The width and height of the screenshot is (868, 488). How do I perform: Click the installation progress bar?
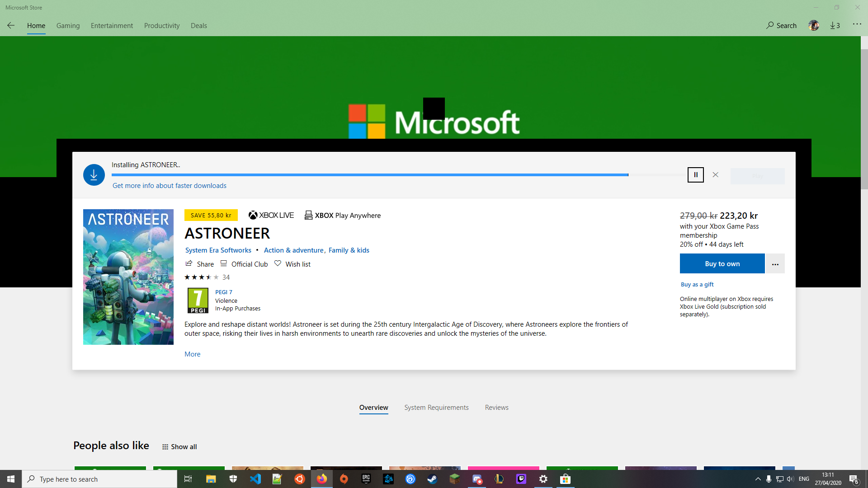[398, 175]
